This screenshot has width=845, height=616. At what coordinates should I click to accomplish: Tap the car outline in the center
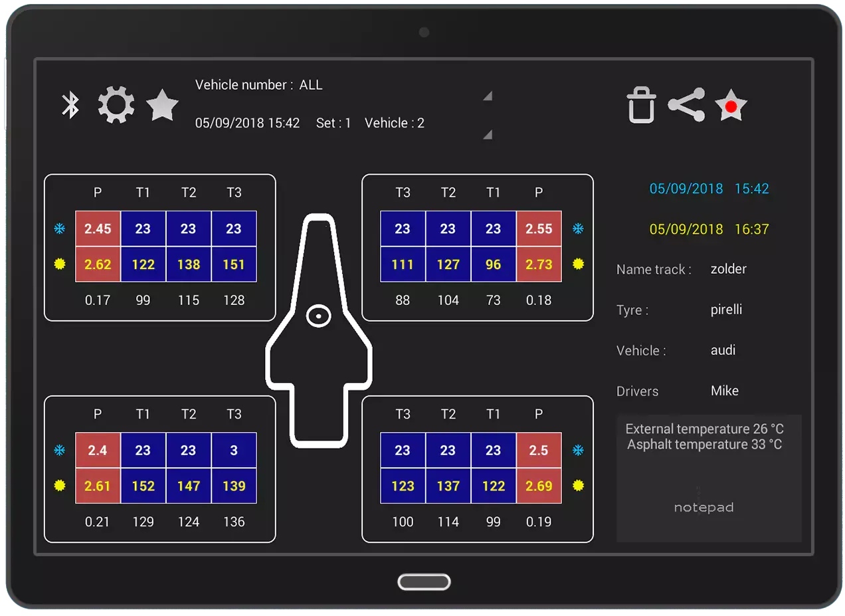pos(319,330)
